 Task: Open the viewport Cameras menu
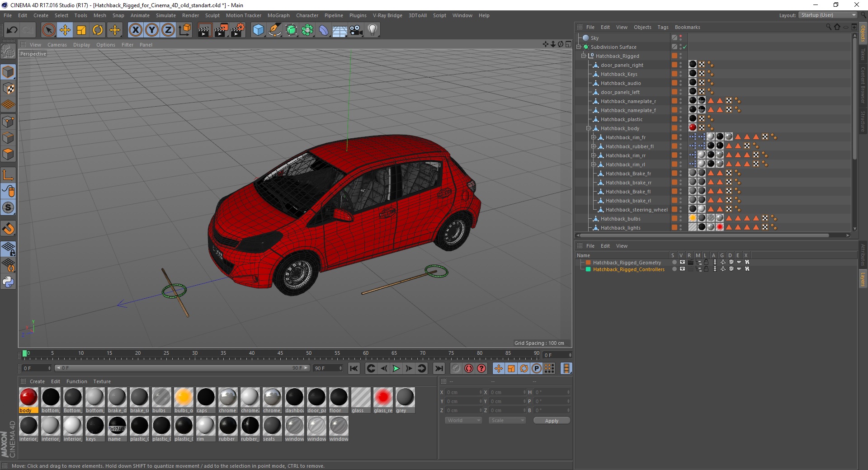[57, 45]
